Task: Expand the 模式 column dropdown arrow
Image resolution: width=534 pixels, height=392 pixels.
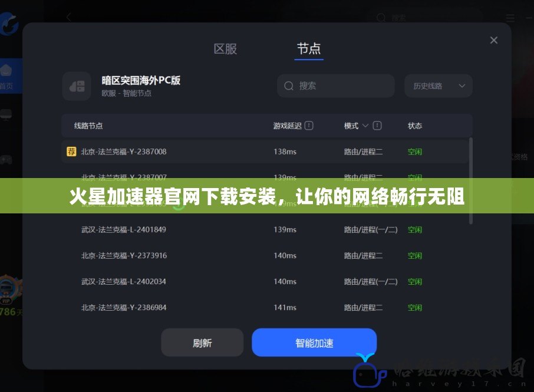Action: click(365, 126)
